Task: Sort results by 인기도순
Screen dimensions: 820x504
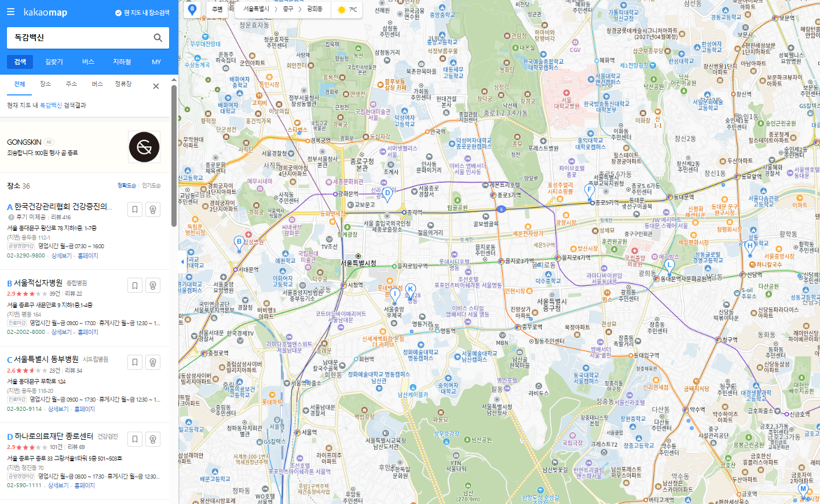Action: (152, 186)
